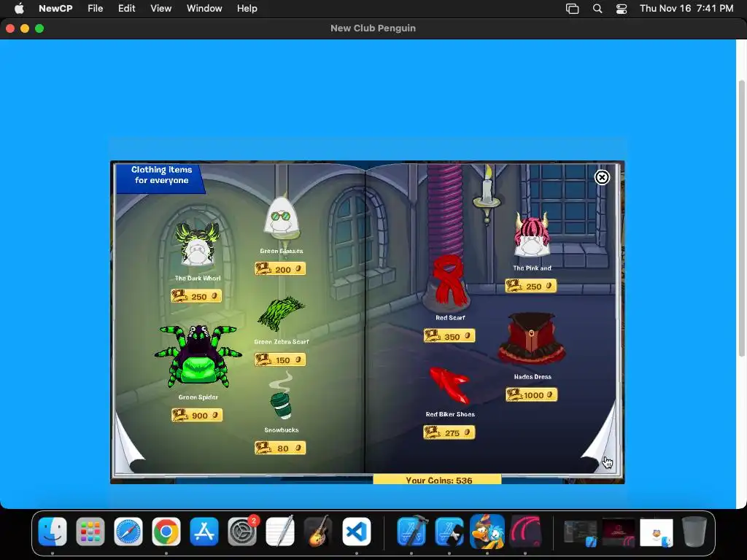Open the Help menu
Screen dimensions: 747x560
(247, 9)
